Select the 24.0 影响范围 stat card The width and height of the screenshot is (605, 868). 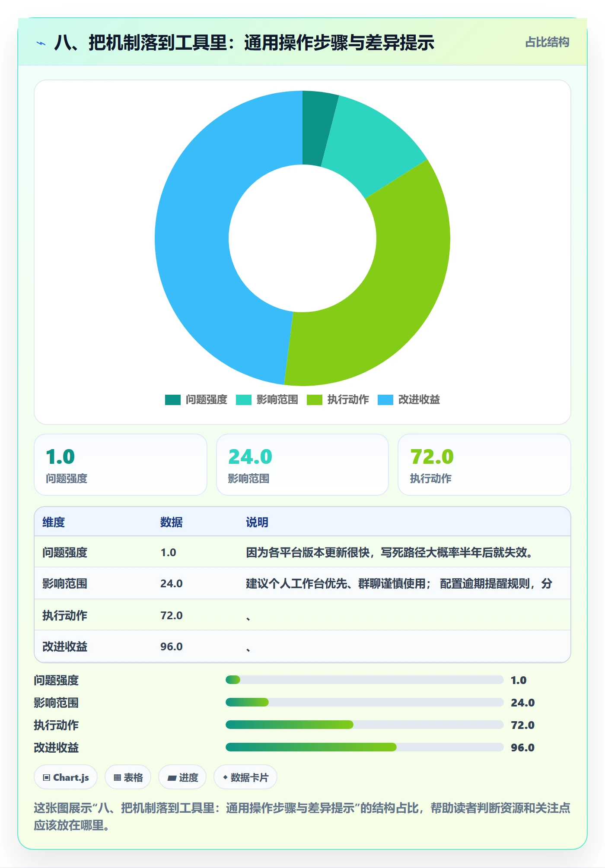[x=302, y=465]
